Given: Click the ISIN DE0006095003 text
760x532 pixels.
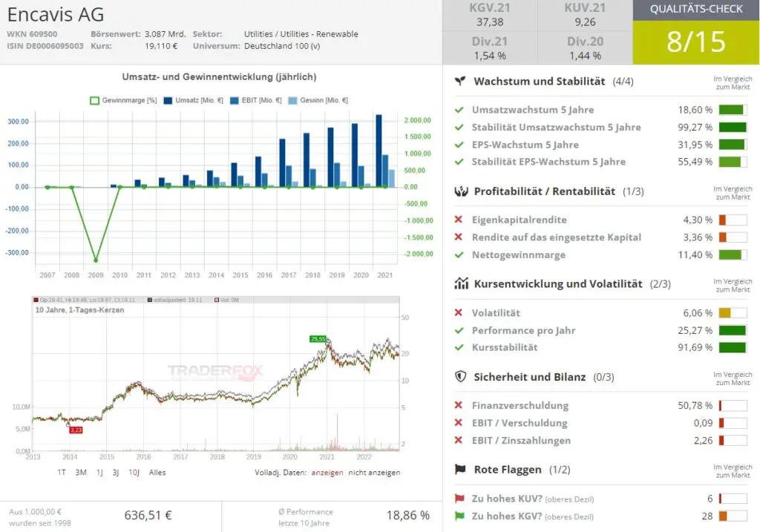Looking at the screenshot, I should [x=45, y=46].
